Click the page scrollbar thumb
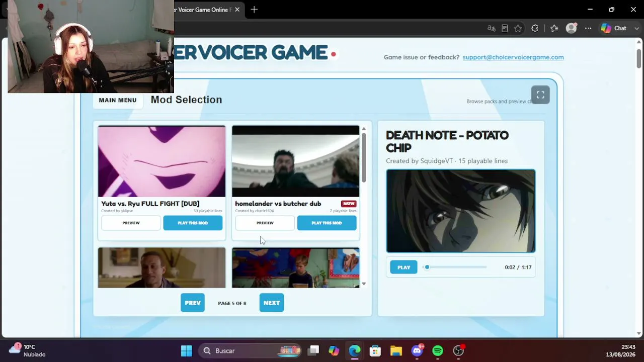644x362 pixels. pyautogui.click(x=639, y=58)
